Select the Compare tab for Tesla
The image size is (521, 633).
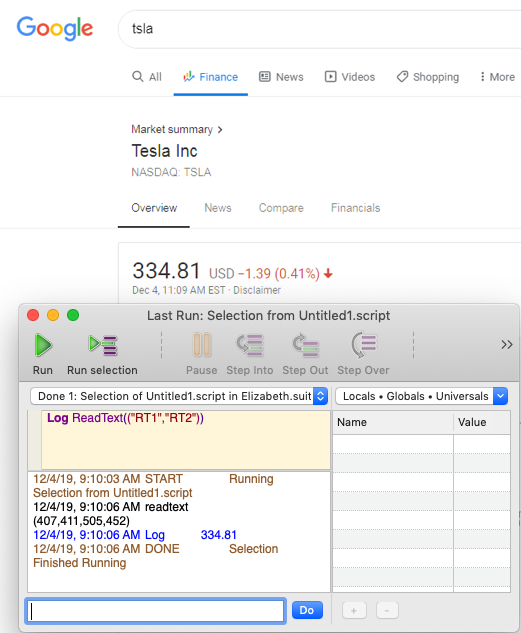point(281,208)
